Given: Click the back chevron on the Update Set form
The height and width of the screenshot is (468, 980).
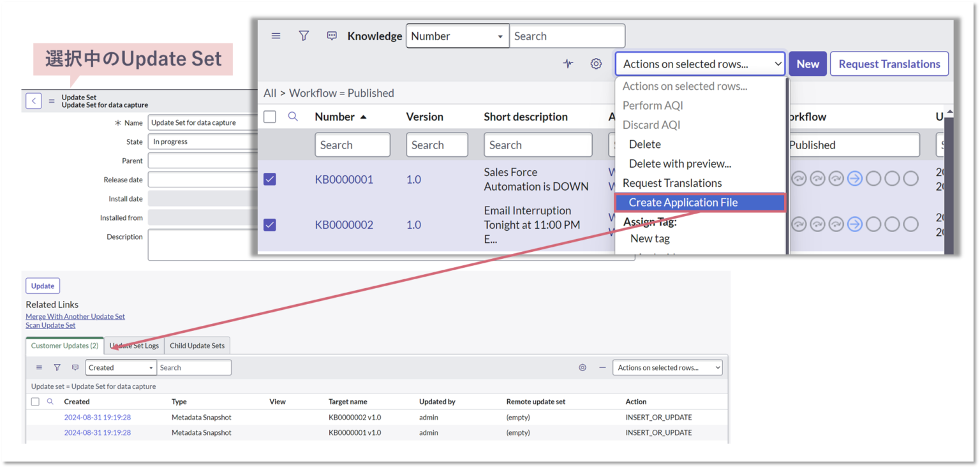Looking at the screenshot, I should pos(33,101).
